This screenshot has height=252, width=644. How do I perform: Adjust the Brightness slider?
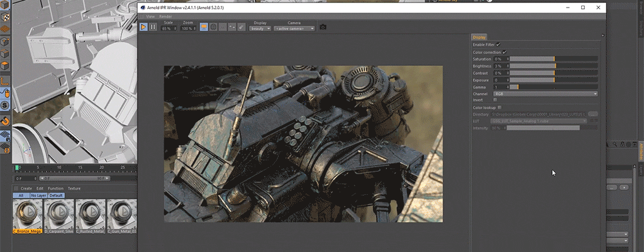pos(553,65)
